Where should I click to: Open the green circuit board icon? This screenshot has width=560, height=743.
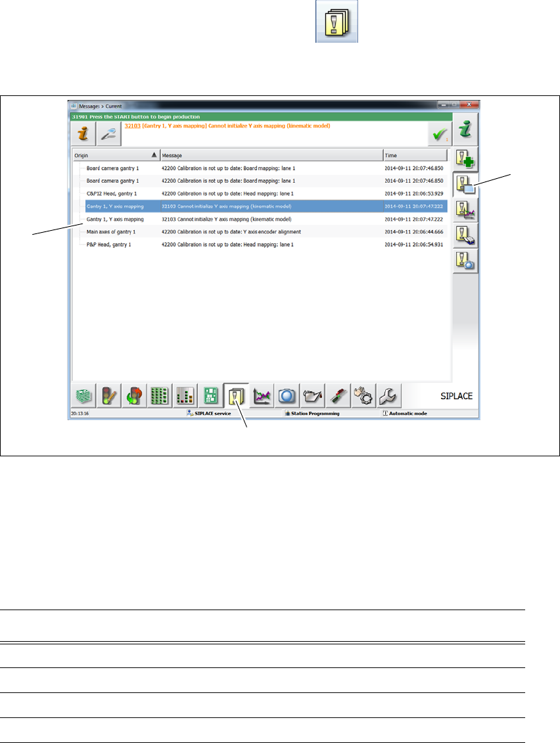[210, 396]
